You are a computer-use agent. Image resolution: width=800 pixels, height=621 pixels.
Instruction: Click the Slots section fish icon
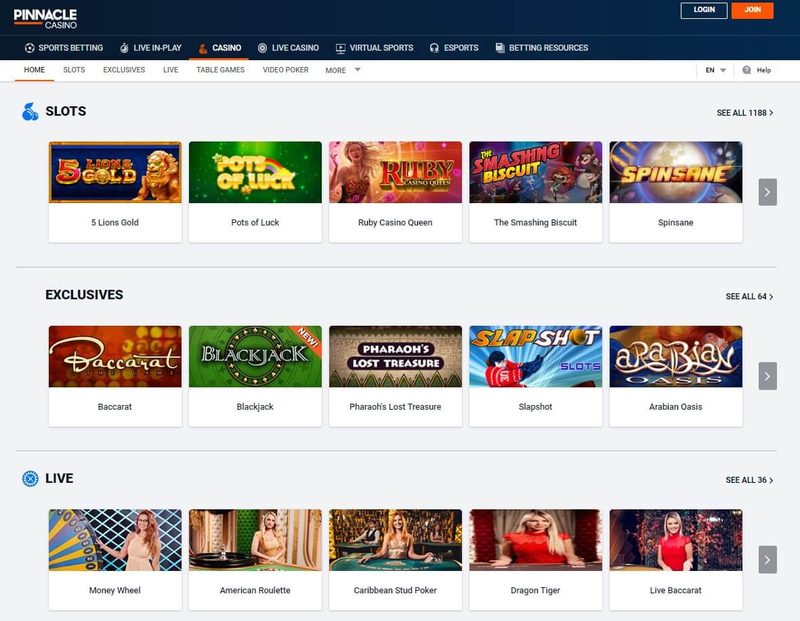pyautogui.click(x=27, y=110)
